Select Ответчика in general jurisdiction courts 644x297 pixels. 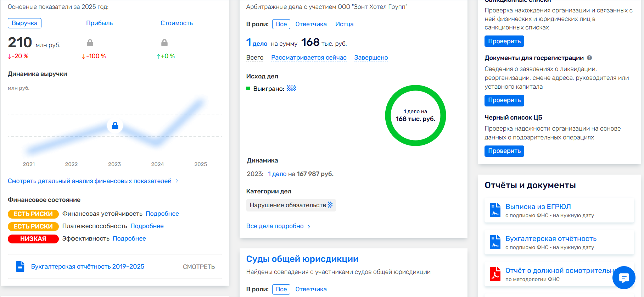pos(311,289)
